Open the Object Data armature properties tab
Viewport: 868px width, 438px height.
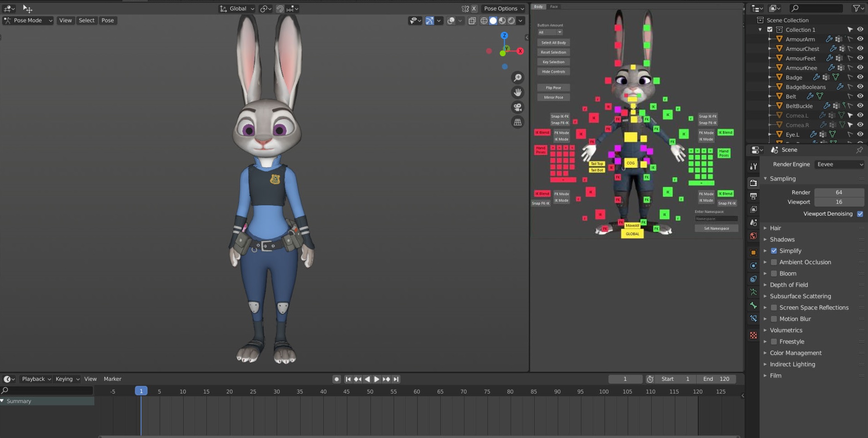point(753,292)
